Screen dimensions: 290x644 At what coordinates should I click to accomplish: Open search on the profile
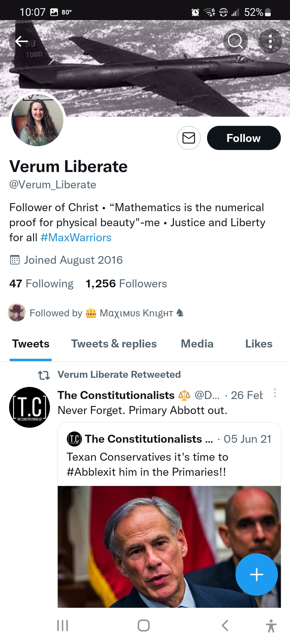[235, 41]
